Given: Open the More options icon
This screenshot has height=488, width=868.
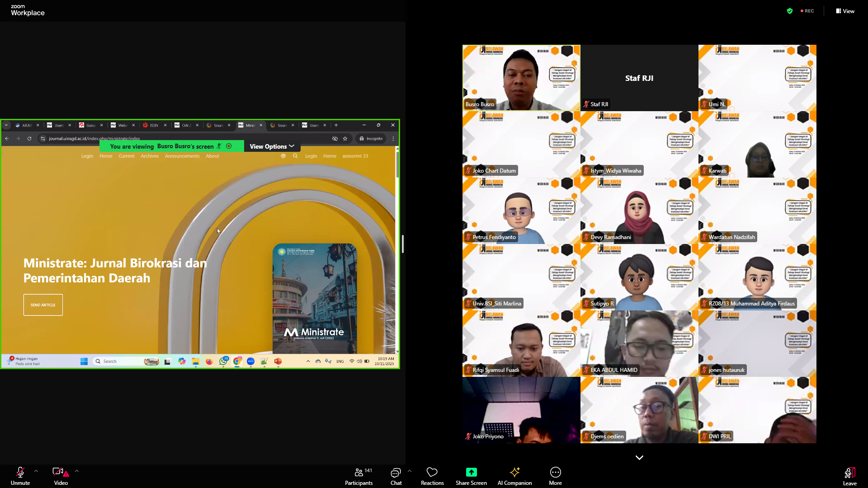Looking at the screenshot, I should (x=555, y=473).
